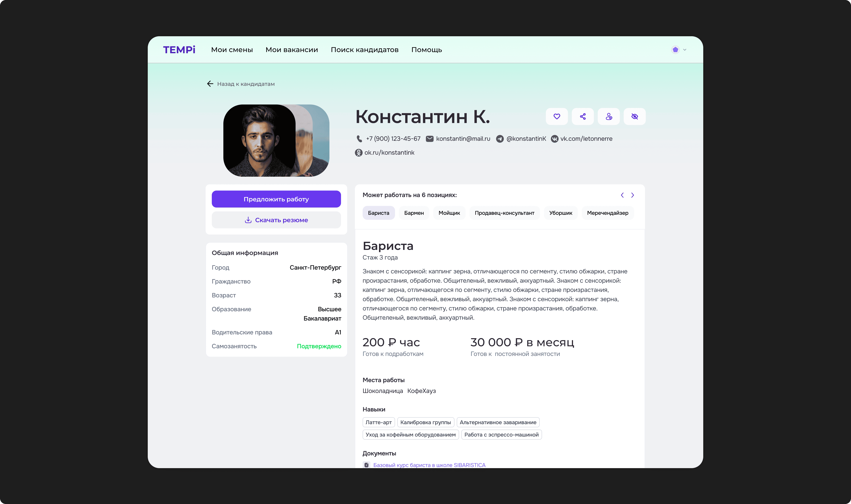Add candidate using person-plus icon
This screenshot has height=504, width=851.
coord(608,116)
